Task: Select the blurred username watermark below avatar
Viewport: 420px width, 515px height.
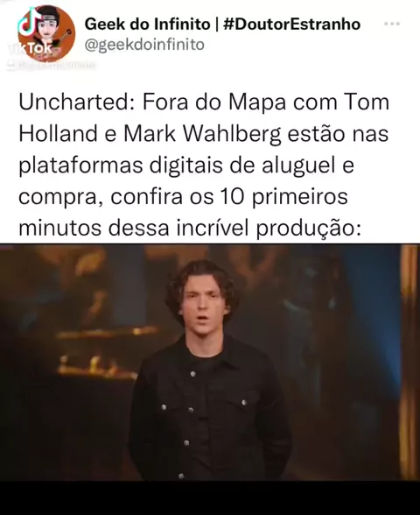Action: (51, 65)
